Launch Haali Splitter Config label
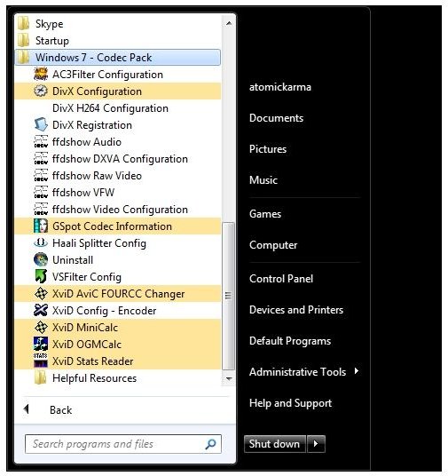This screenshot has width=448, height=476. [x=99, y=243]
